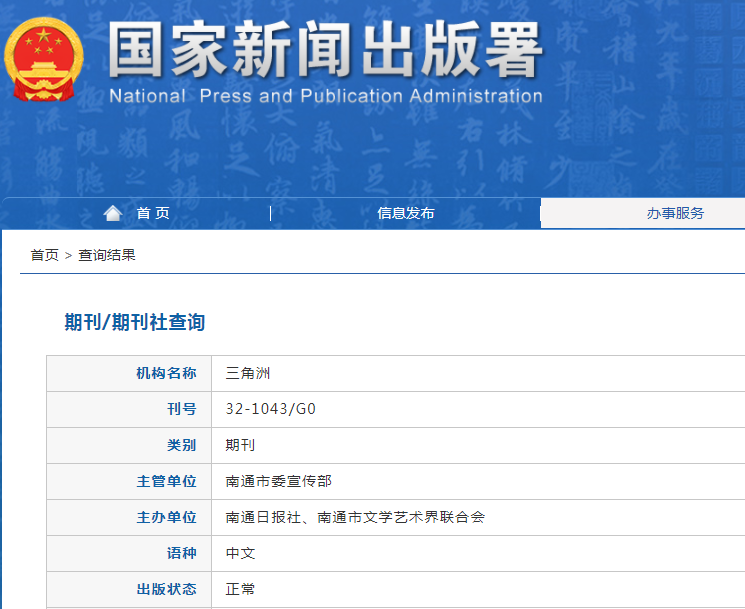Click the 首页 breadcrumb link
The height and width of the screenshot is (609, 745).
pos(44,255)
